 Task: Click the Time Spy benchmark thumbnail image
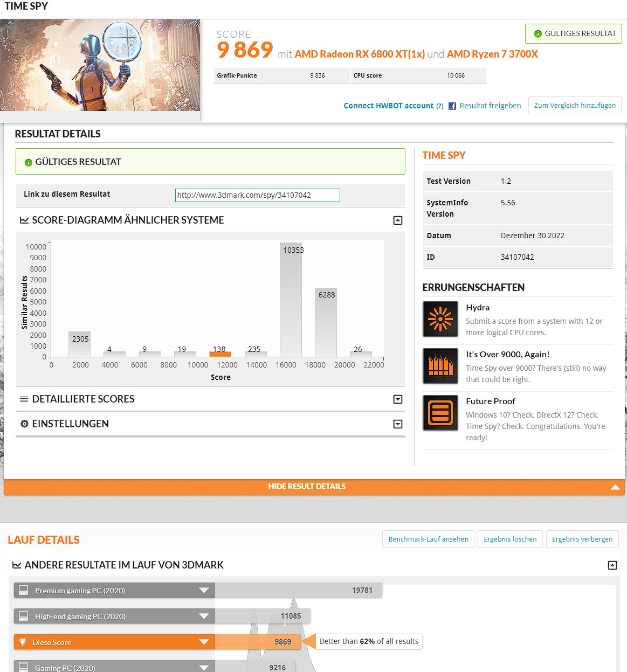100,65
